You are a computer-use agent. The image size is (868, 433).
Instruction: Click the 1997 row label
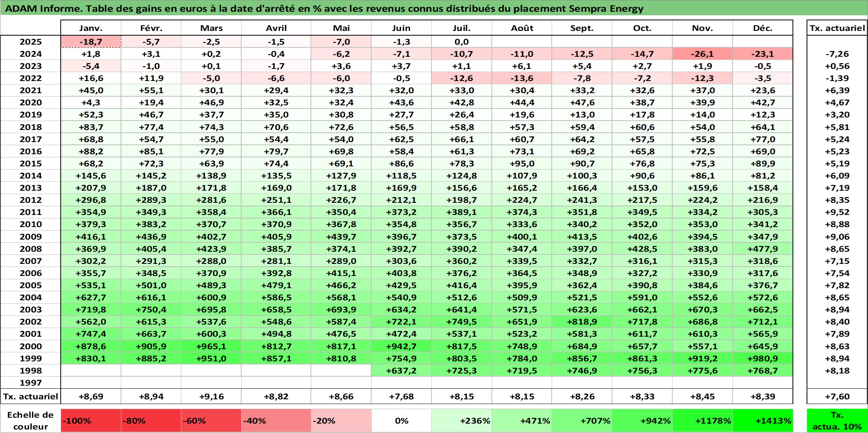pos(31,382)
